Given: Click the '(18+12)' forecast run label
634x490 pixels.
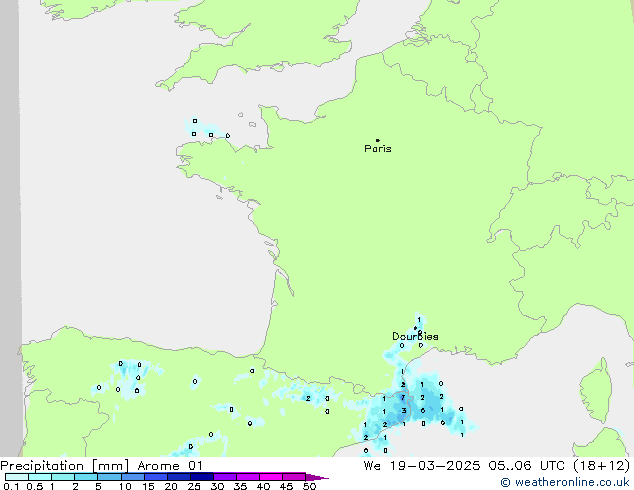Looking at the screenshot, I should click(602, 466).
